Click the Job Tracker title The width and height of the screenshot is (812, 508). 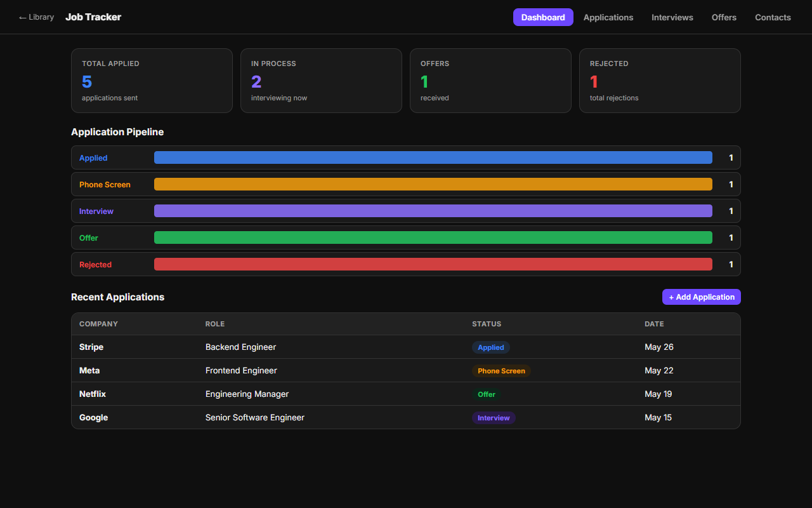(x=93, y=17)
